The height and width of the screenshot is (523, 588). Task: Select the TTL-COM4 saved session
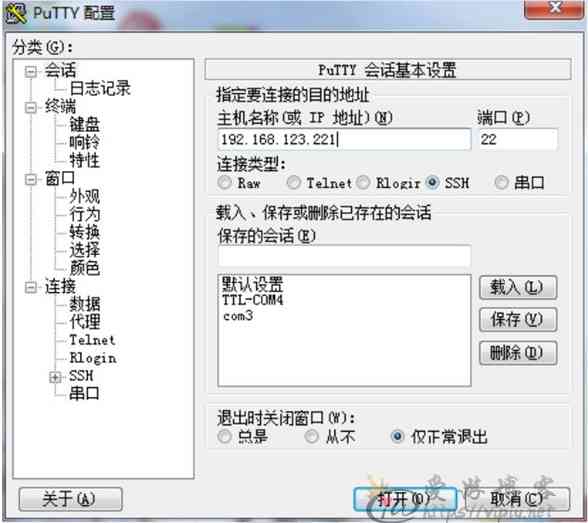[x=253, y=300]
